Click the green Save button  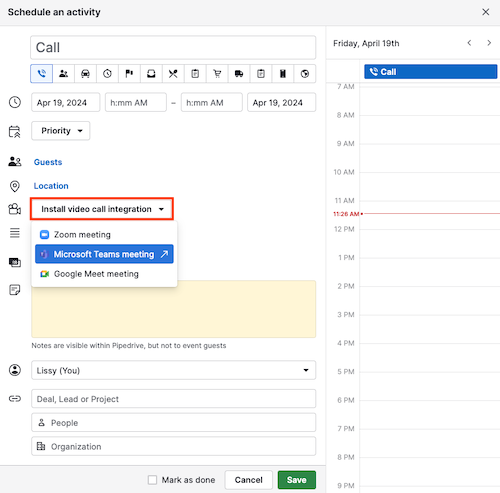point(297,480)
